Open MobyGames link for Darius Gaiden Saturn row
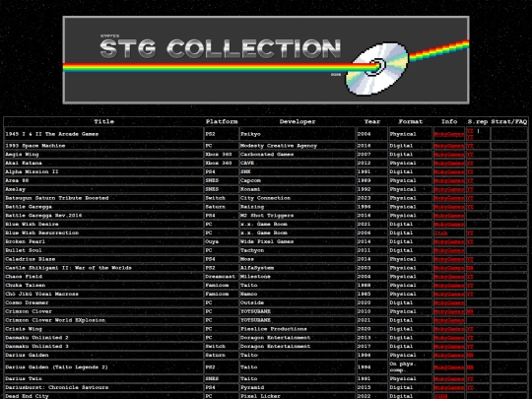This screenshot has width=532, height=399. pyautogui.click(x=449, y=356)
